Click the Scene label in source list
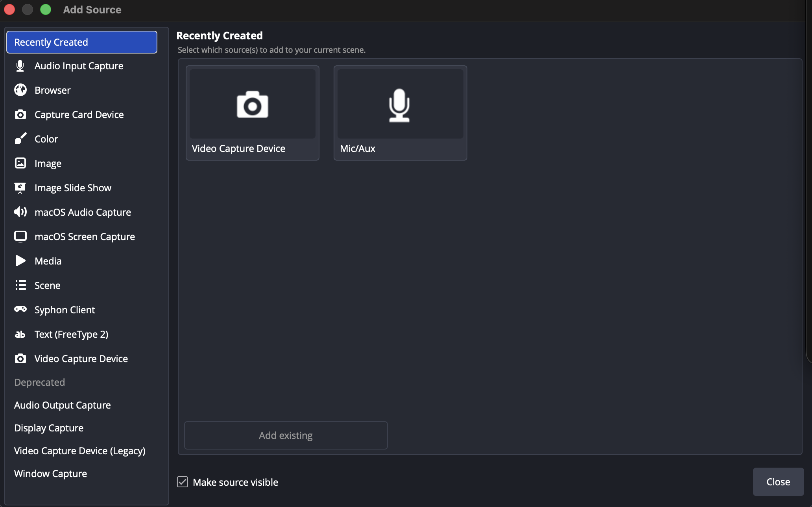Image resolution: width=812 pixels, height=507 pixels. click(48, 285)
